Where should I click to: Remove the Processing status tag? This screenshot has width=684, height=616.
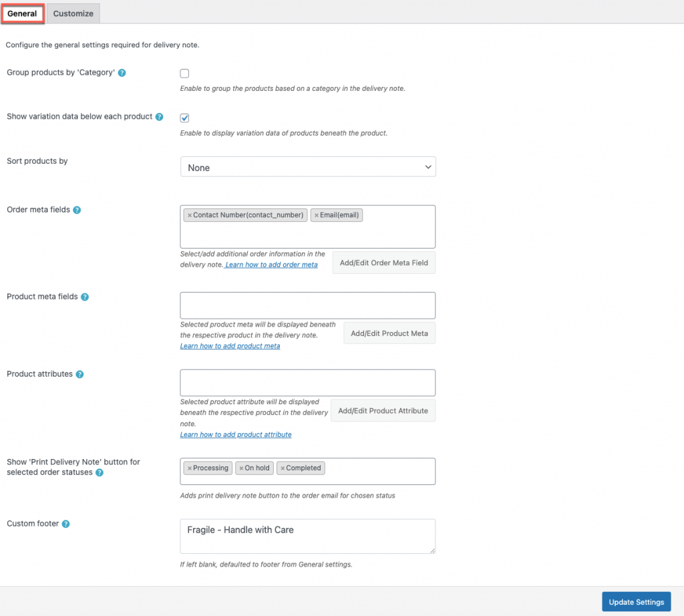189,468
